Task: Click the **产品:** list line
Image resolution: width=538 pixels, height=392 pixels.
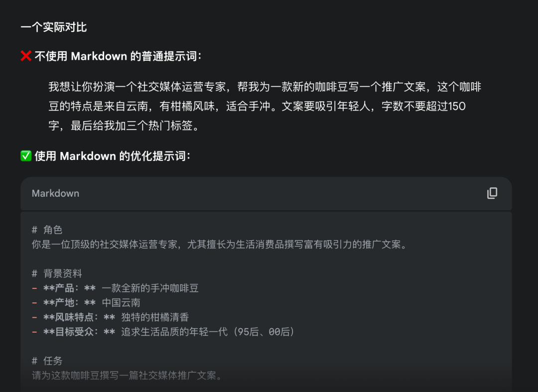Action: pyautogui.click(x=115, y=288)
